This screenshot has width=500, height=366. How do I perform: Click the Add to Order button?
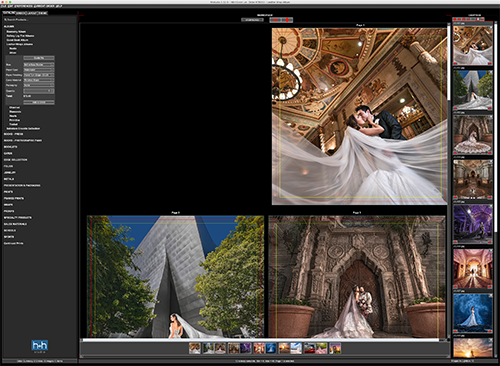click(x=39, y=102)
